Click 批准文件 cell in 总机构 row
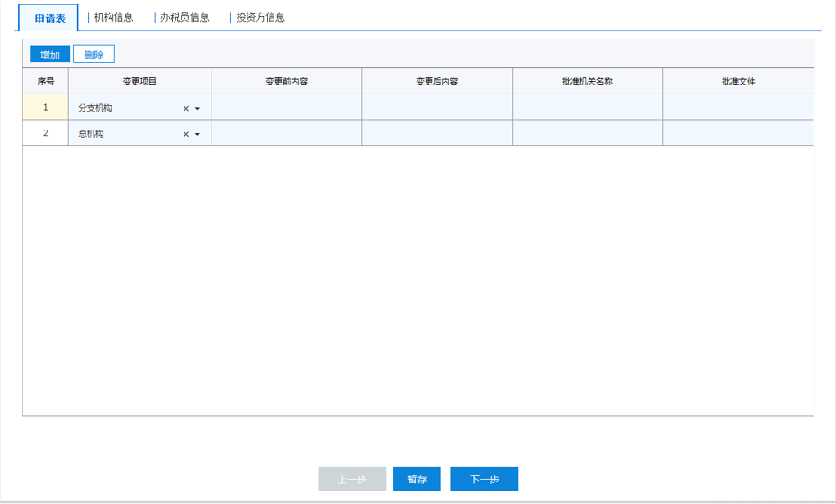The width and height of the screenshot is (836, 504). click(x=738, y=133)
